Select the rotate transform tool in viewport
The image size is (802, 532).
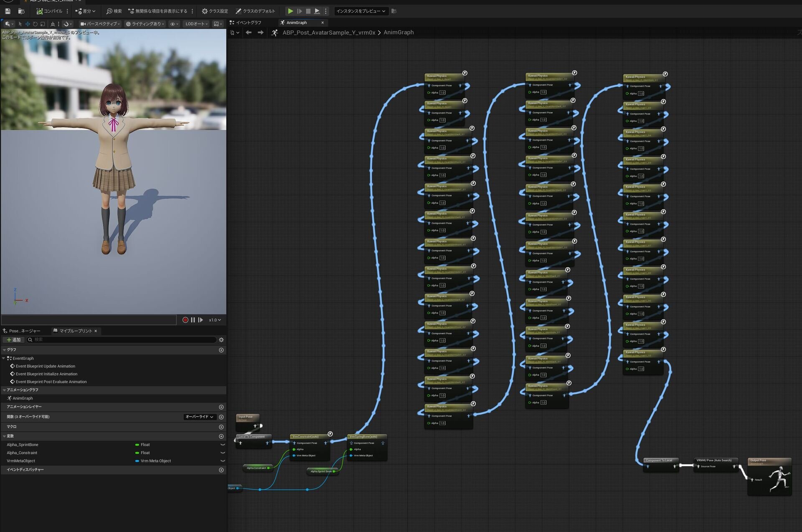35,24
